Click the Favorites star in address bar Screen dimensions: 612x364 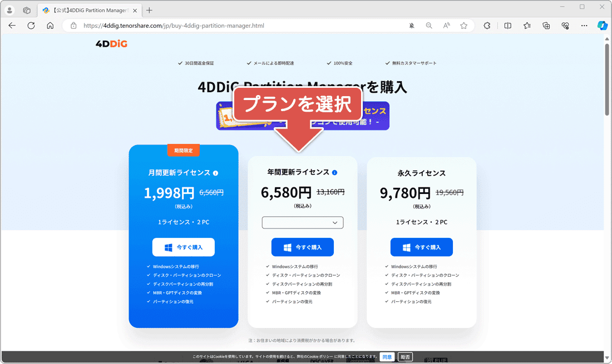[x=463, y=26]
